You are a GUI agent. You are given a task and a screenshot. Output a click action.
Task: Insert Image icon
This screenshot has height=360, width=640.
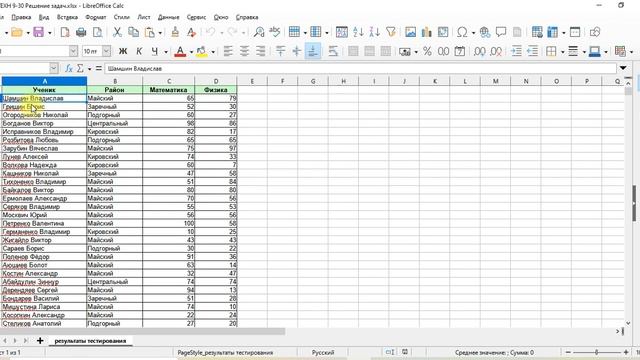pos(410,32)
